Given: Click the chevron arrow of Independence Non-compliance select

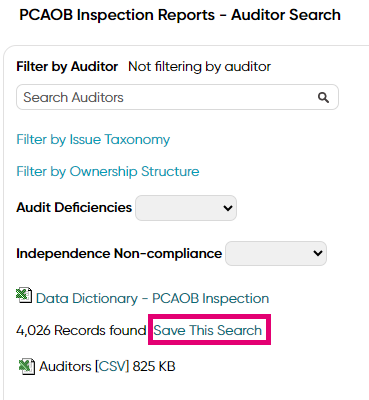Looking at the screenshot, I should point(318,253).
